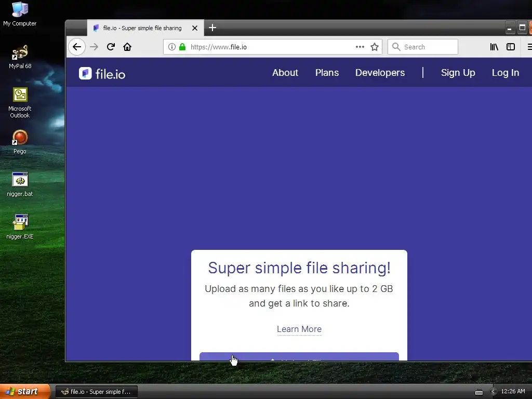
Task: Close the file.io tab
Action: pos(195,28)
